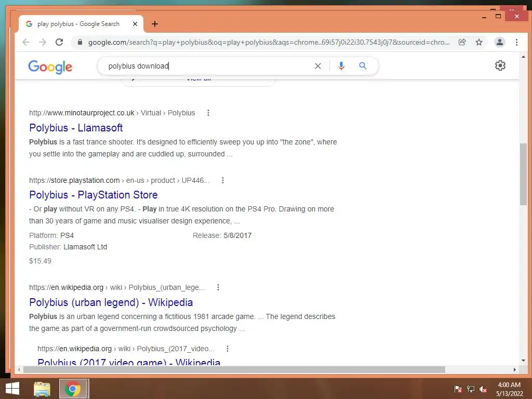This screenshot has height=399, width=532.
Task: Click the store.playstation.com URL breadcrumb
Action: [119, 180]
